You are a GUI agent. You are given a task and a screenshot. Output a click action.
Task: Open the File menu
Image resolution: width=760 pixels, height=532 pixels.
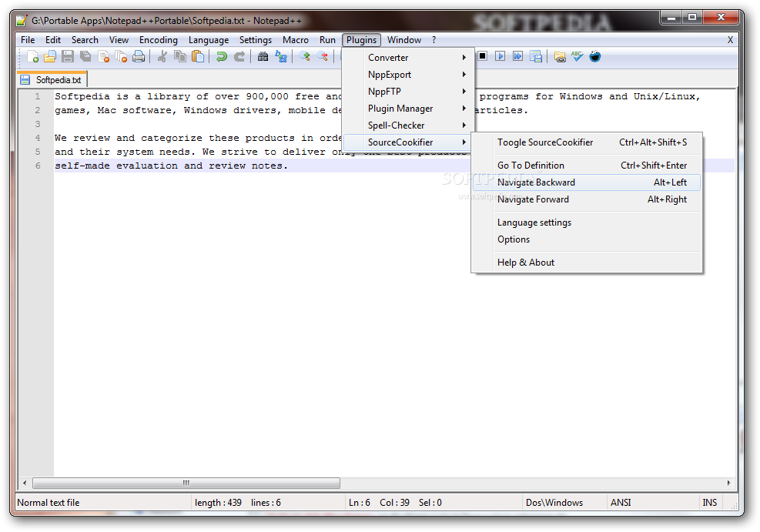[28, 40]
